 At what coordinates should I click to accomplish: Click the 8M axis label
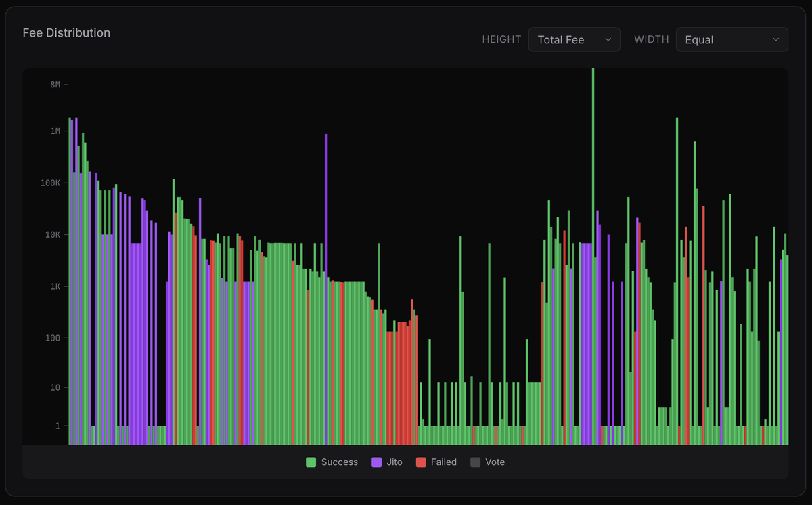click(55, 85)
